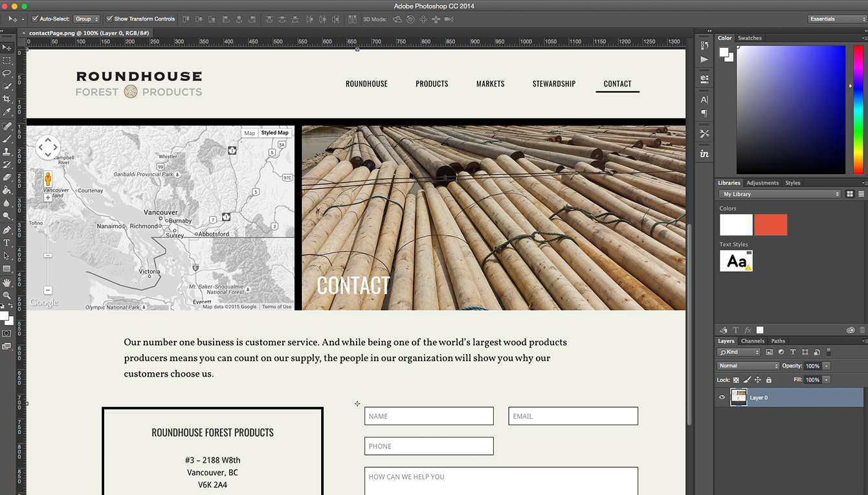Select the Hand tool

(x=6, y=283)
